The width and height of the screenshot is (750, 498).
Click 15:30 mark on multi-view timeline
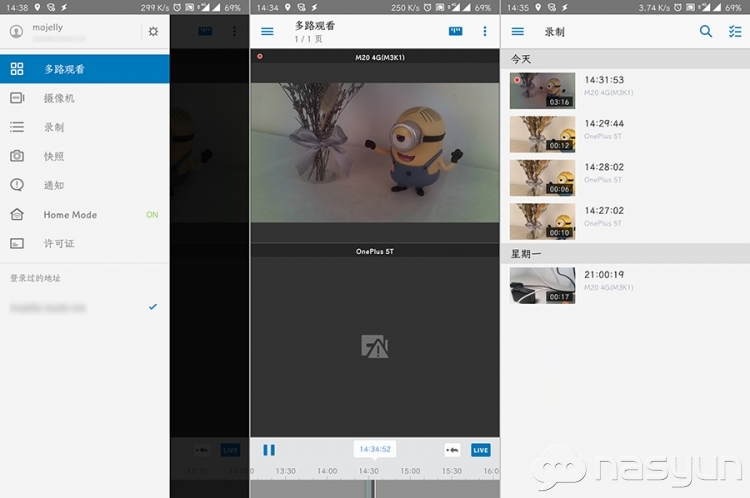point(452,471)
